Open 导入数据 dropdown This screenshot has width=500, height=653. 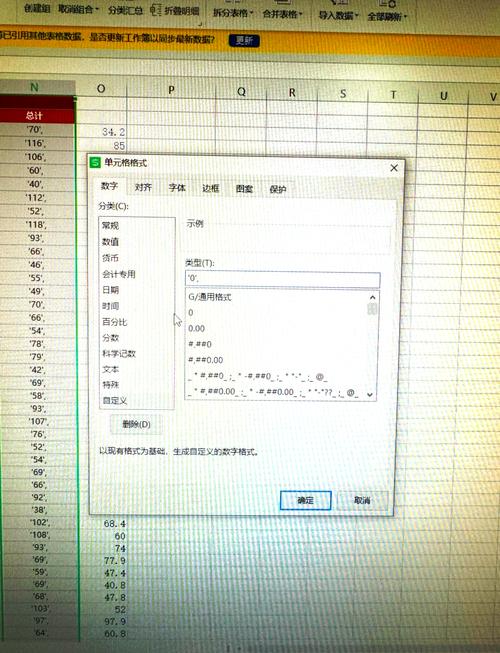[x=338, y=15]
